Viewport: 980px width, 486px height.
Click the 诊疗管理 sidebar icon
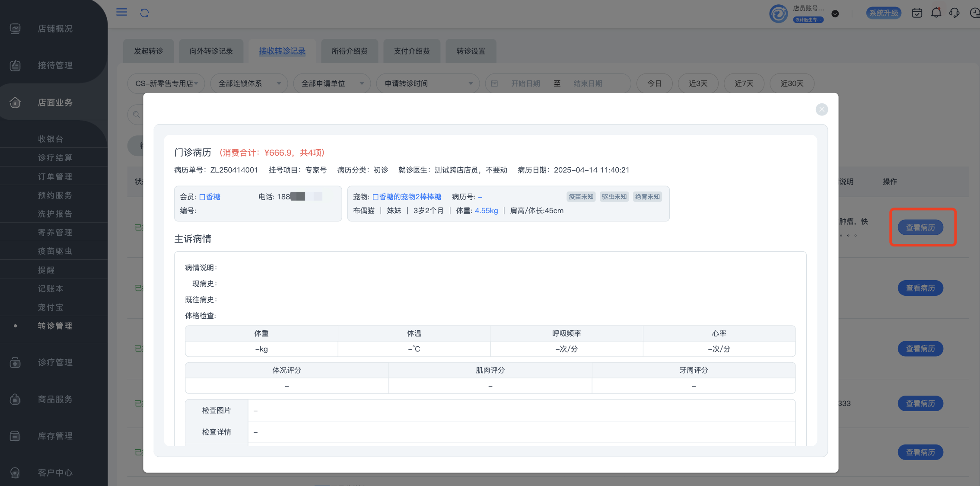tap(15, 362)
